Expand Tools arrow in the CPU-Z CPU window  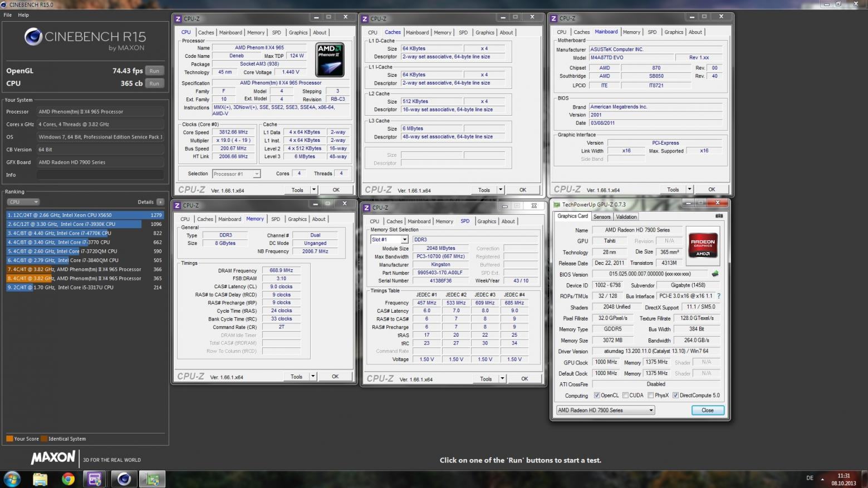[313, 190]
